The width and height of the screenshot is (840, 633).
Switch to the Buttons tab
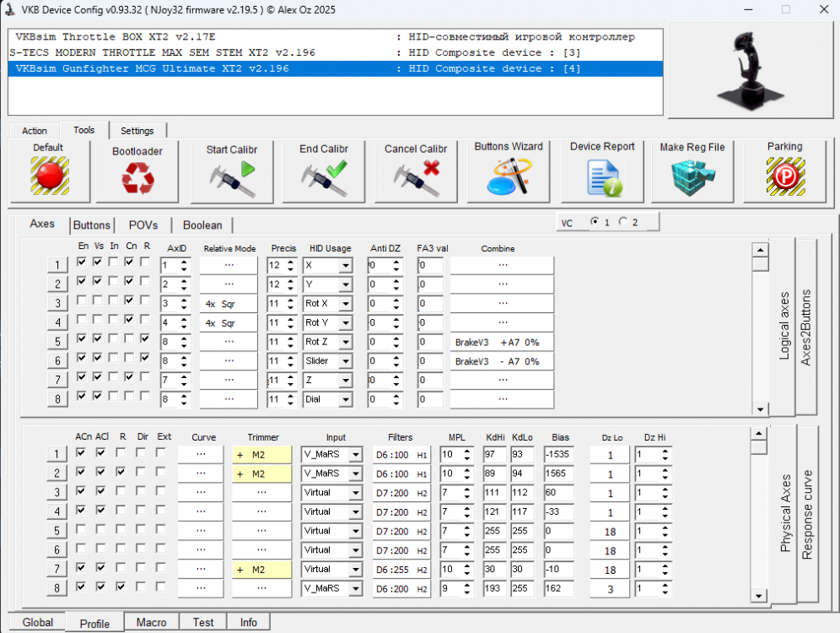pyautogui.click(x=91, y=225)
